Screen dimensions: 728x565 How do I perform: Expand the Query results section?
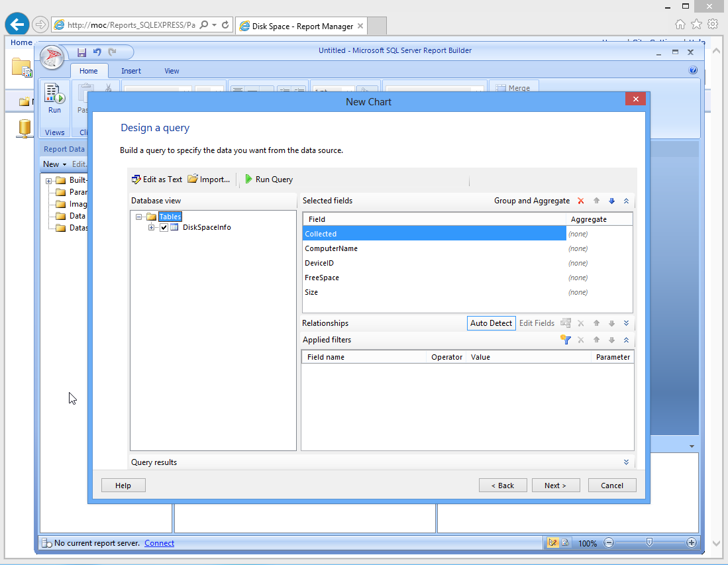pos(626,462)
